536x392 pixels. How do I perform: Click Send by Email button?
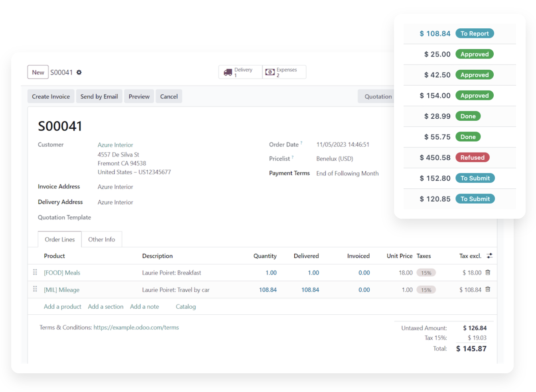click(99, 96)
